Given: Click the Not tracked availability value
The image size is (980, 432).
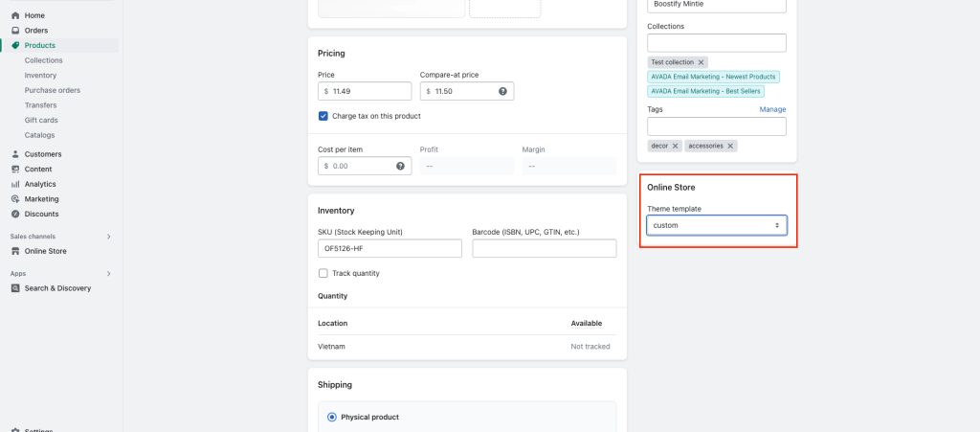Looking at the screenshot, I should (590, 347).
